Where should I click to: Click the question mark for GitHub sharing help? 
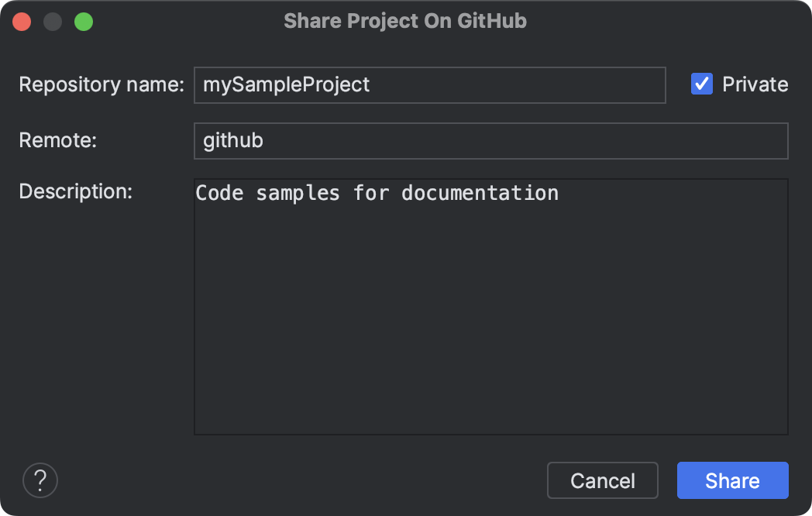pos(40,480)
